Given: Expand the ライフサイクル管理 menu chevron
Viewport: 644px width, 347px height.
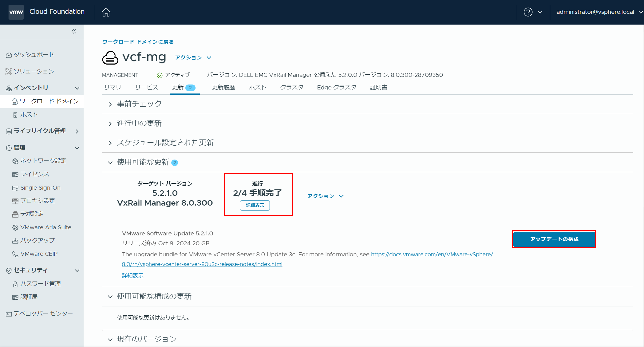Looking at the screenshot, I should point(77,131).
